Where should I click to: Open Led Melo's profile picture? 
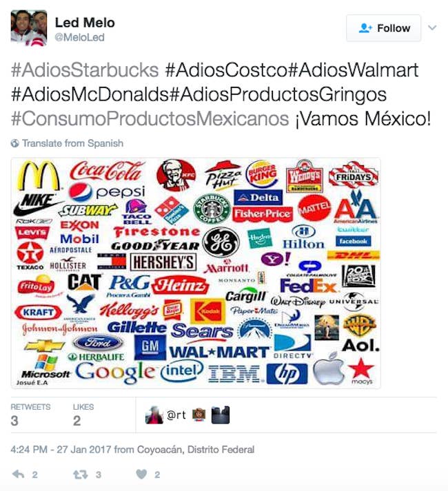point(29,28)
